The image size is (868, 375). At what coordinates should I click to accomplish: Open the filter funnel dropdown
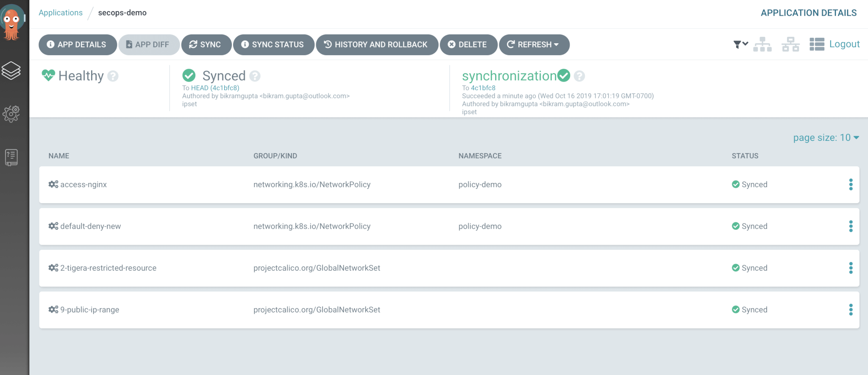pos(740,44)
